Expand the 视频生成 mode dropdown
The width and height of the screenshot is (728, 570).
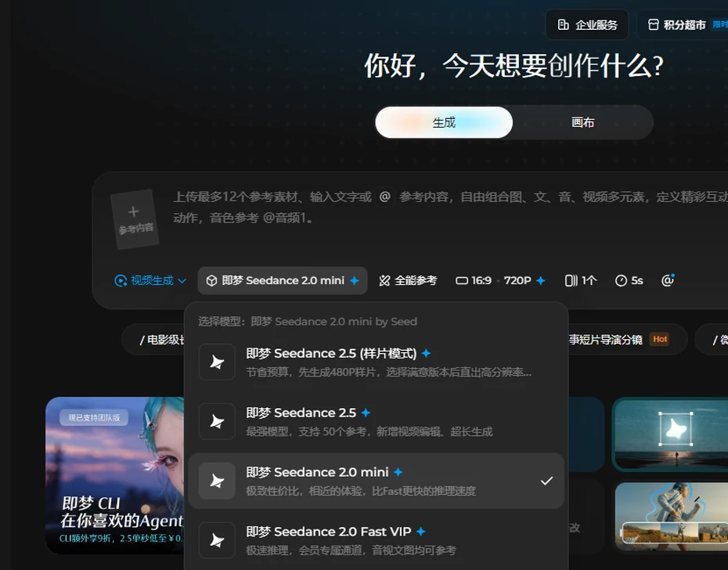coord(150,280)
